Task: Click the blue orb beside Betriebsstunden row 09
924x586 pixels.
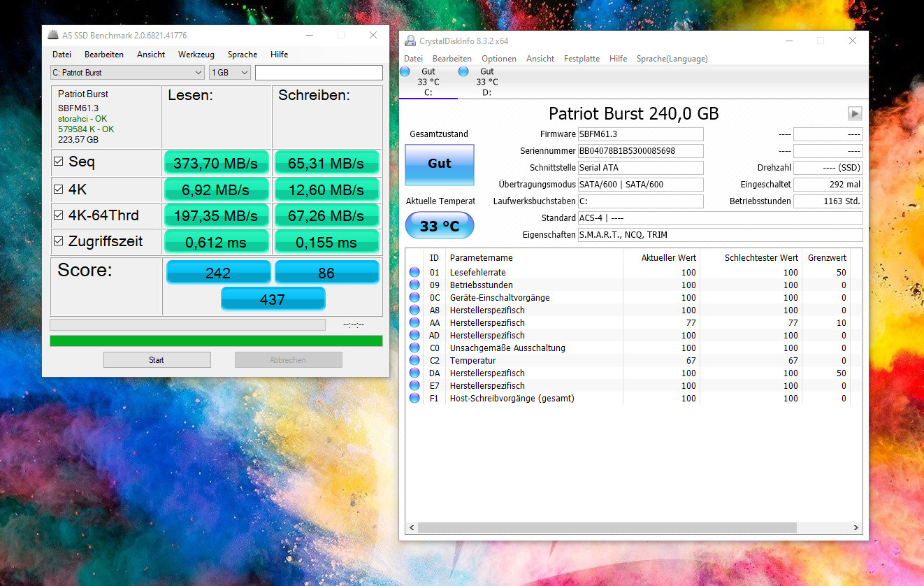Action: coord(415,285)
